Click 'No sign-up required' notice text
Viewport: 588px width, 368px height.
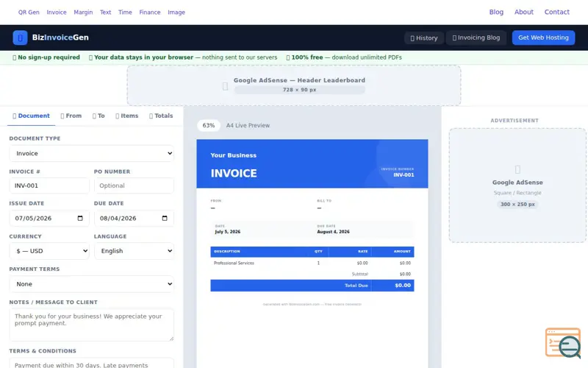pos(49,57)
